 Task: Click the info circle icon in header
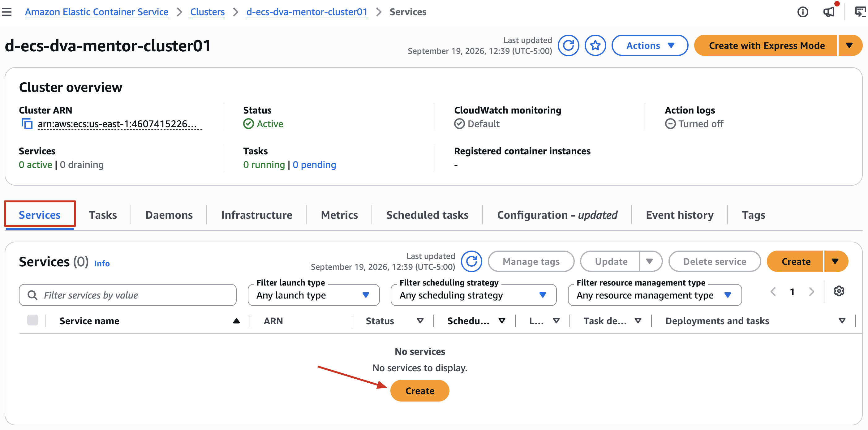(803, 12)
